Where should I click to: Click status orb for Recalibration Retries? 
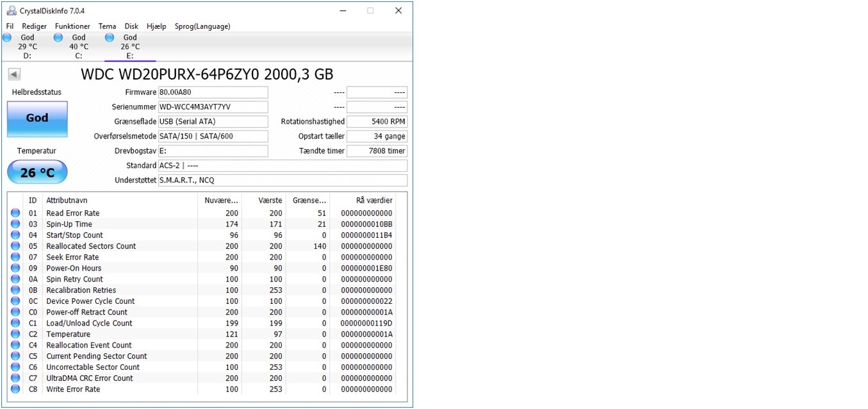pyautogui.click(x=15, y=290)
